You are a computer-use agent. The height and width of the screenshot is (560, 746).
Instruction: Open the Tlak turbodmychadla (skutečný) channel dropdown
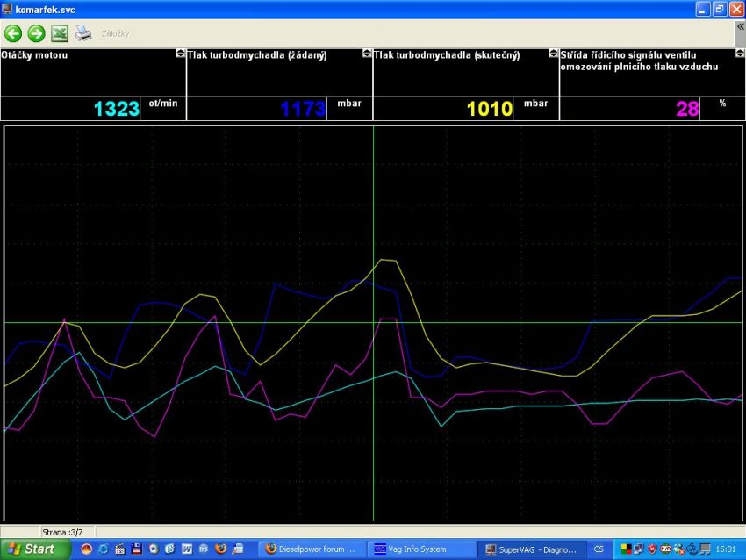pyautogui.click(x=553, y=54)
